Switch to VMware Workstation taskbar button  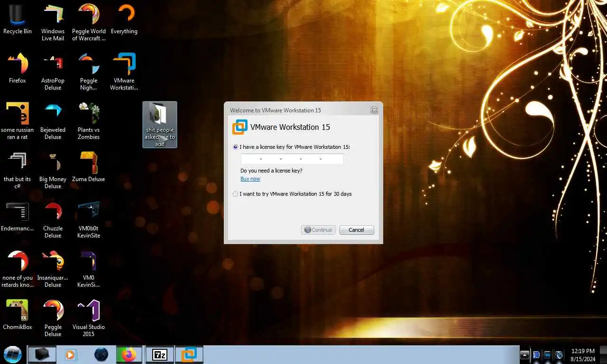coord(190,354)
